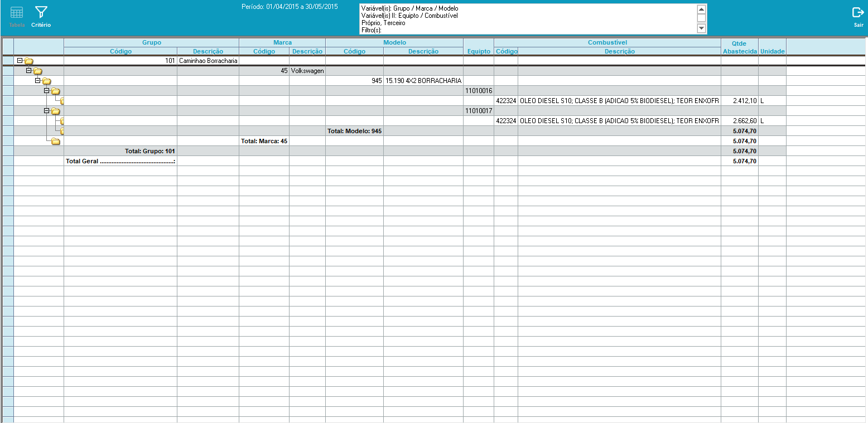Click the Qtde Abastecida column header

740,47
